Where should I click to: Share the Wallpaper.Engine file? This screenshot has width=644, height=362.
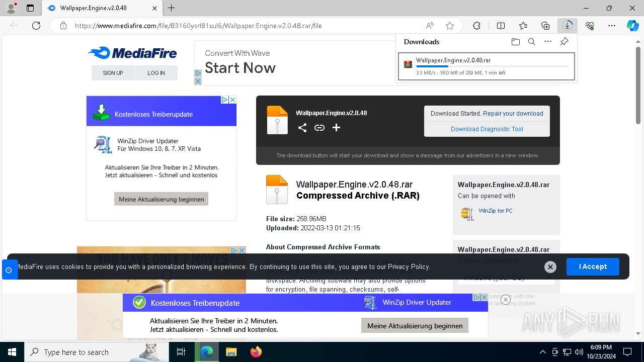(x=302, y=128)
